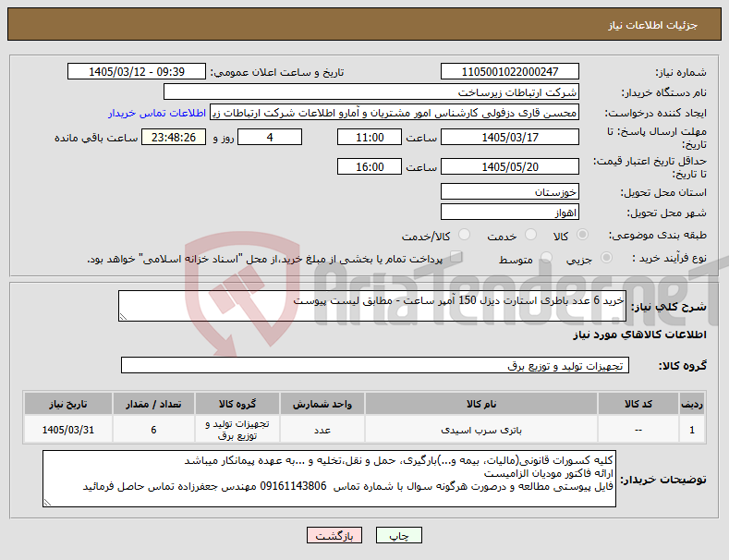
Task: Click the city field اهواز
Action: point(509,213)
